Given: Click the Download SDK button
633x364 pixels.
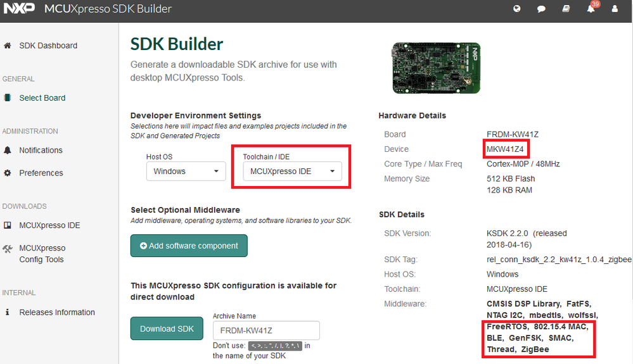Looking at the screenshot, I should pyautogui.click(x=167, y=329).
